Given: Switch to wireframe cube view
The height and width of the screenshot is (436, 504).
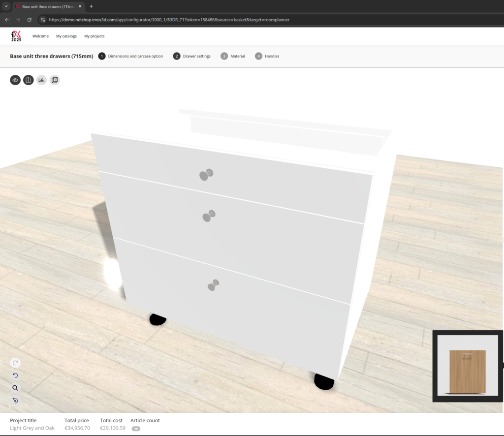Looking at the screenshot, I should click(x=55, y=80).
